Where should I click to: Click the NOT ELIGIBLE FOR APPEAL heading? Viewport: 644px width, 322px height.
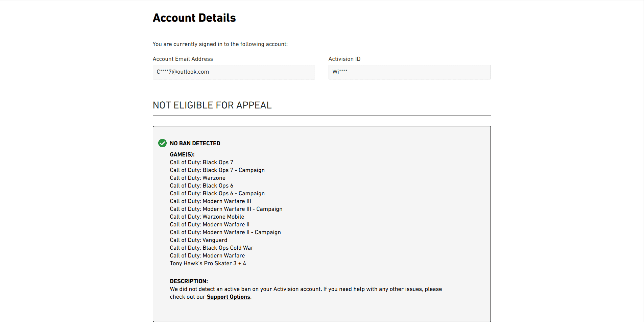(x=212, y=105)
